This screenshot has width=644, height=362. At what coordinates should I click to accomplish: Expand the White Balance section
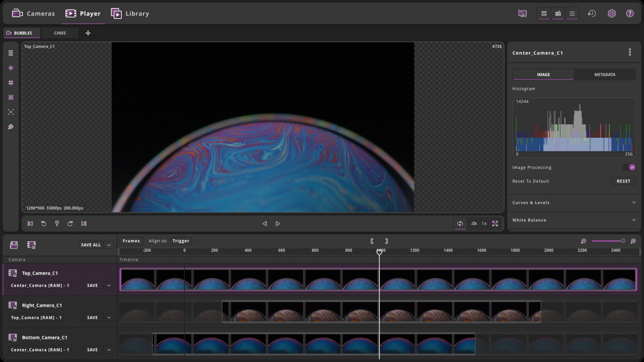pos(574,220)
